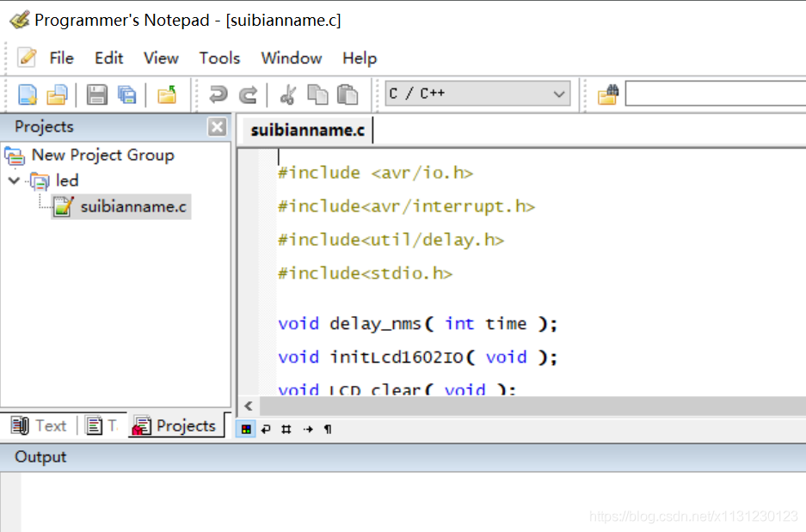The width and height of the screenshot is (806, 532).
Task: Click the Programmer's Notepad title bar icon
Action: tap(20, 20)
